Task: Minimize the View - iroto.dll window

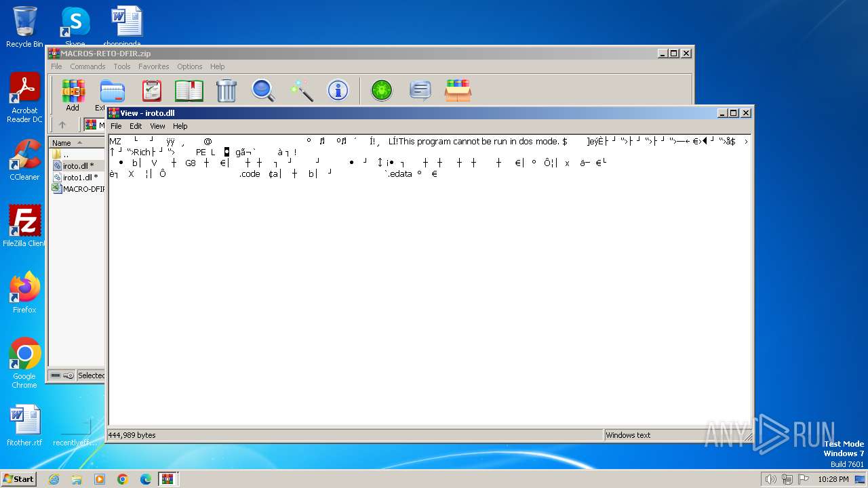Action: (x=722, y=113)
